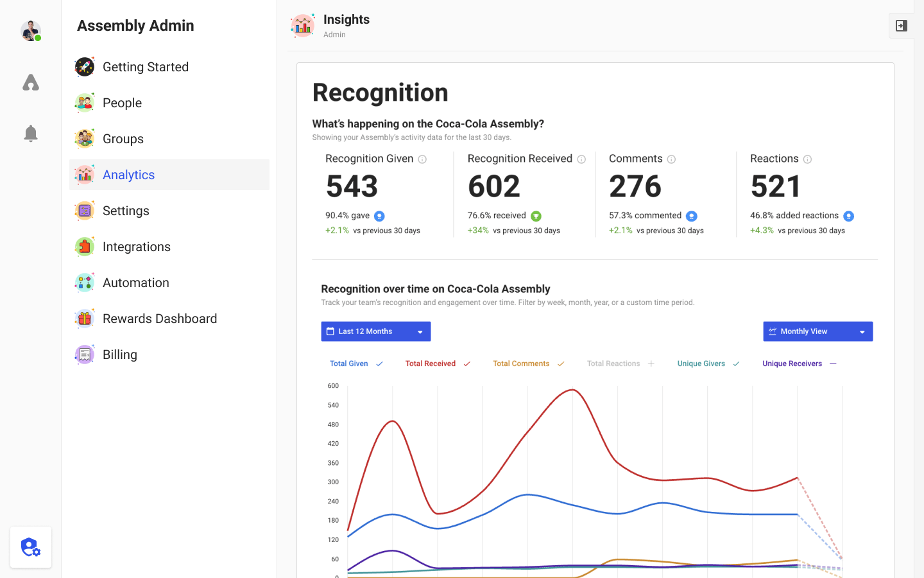Click info icon beside Recognition Received

pyautogui.click(x=581, y=159)
